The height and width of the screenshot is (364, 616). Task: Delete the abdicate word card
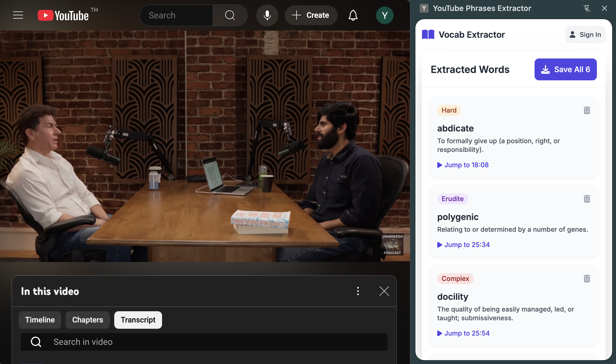click(x=587, y=110)
